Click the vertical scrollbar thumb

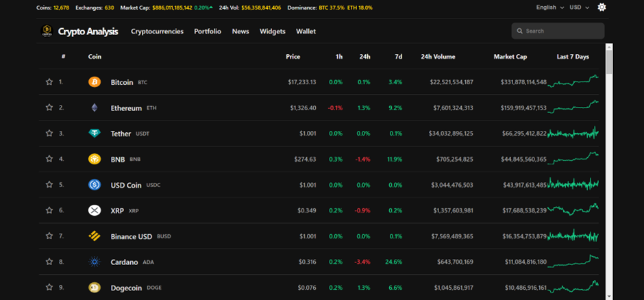(609, 62)
